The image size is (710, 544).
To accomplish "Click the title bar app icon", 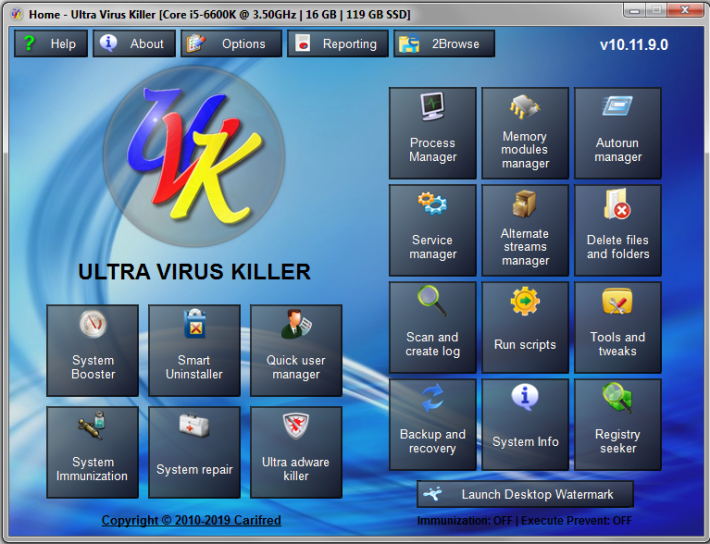I will [17, 14].
